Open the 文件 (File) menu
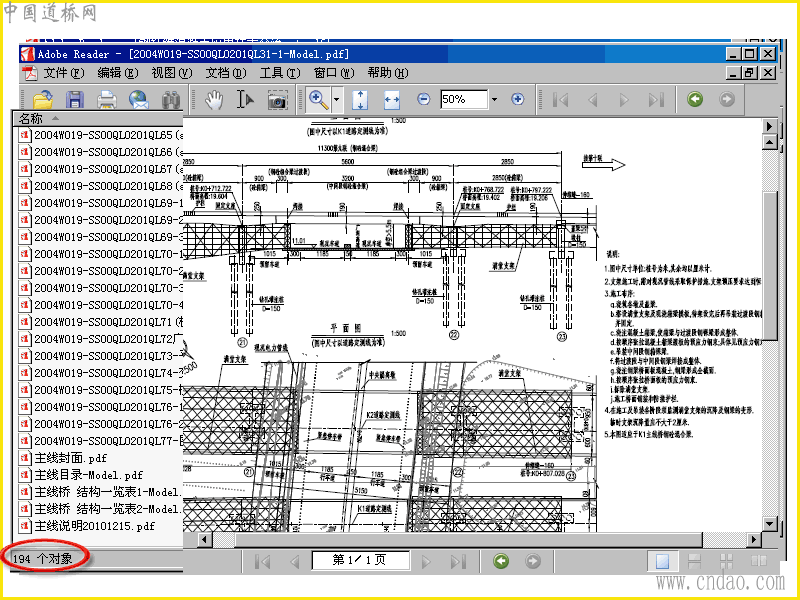Image resolution: width=800 pixels, height=600 pixels. (x=62, y=73)
